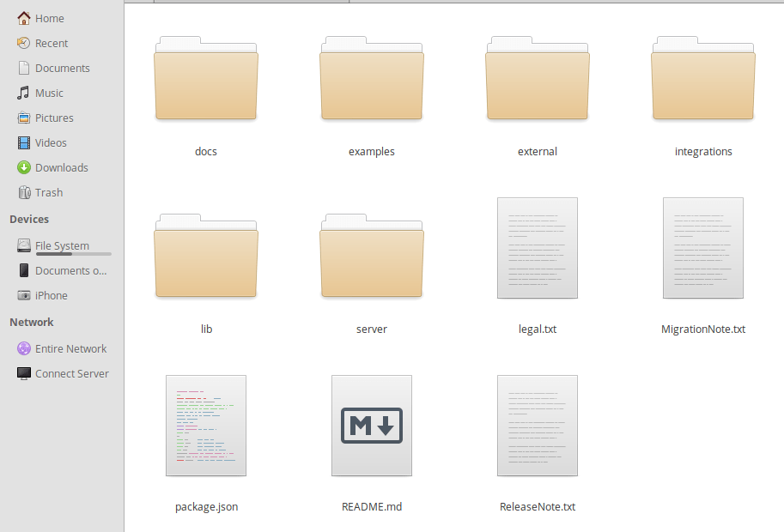Select the legal.txt file icon

538,248
